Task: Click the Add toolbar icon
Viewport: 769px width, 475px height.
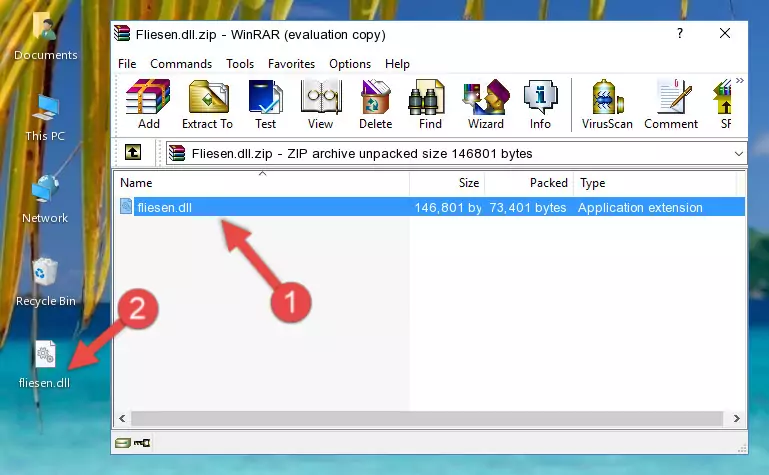Action: (148, 104)
